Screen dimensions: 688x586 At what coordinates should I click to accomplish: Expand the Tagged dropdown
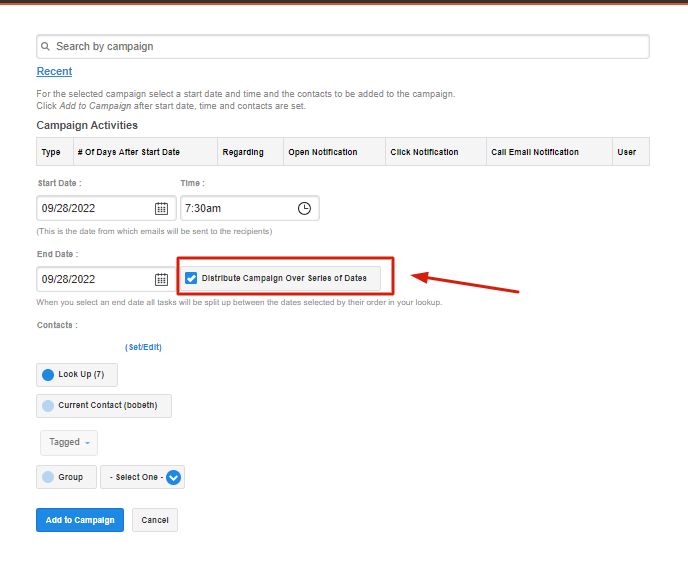tap(69, 443)
